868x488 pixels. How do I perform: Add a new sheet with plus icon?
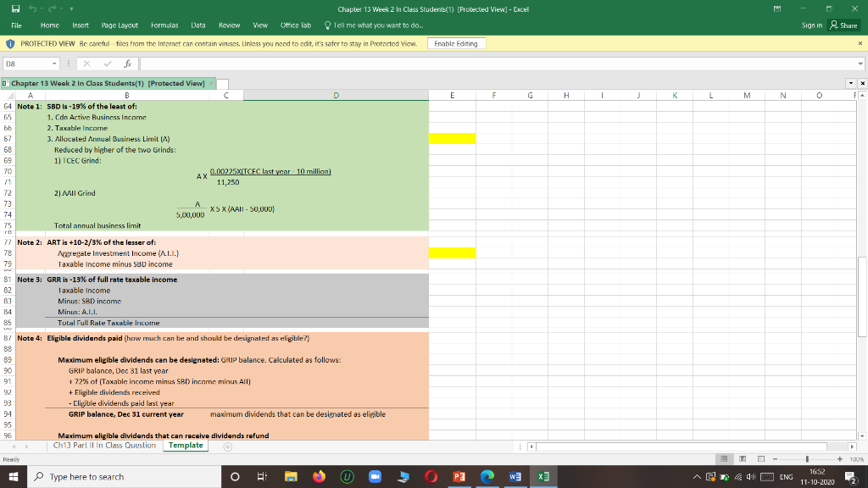[227, 446]
